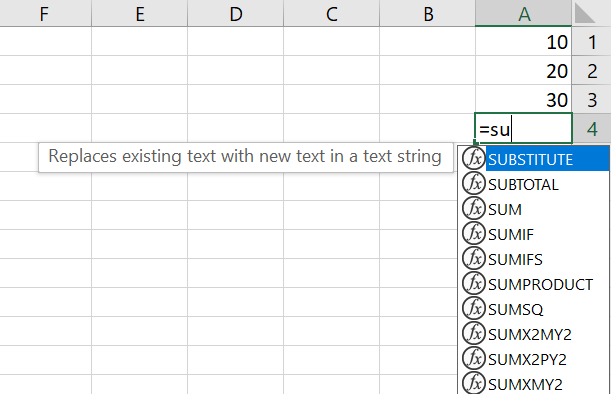611x394 pixels.
Task: Click empty cell C2
Action: tap(332, 70)
